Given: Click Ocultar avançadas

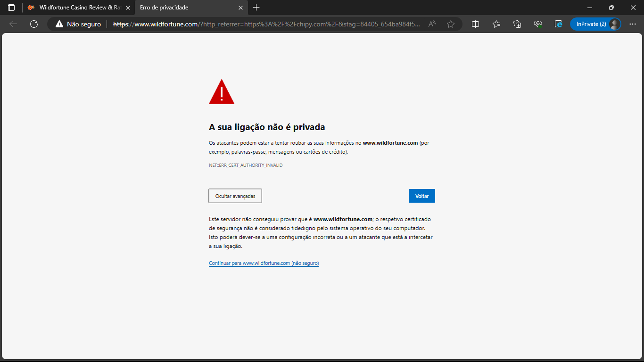Looking at the screenshot, I should (x=235, y=196).
